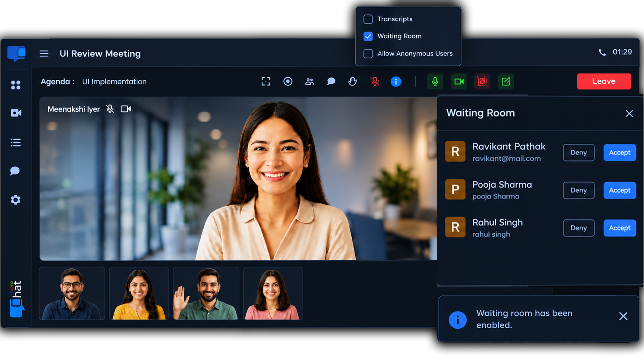Click the app logo at top left
The width and height of the screenshot is (644, 362).
pyautogui.click(x=16, y=54)
